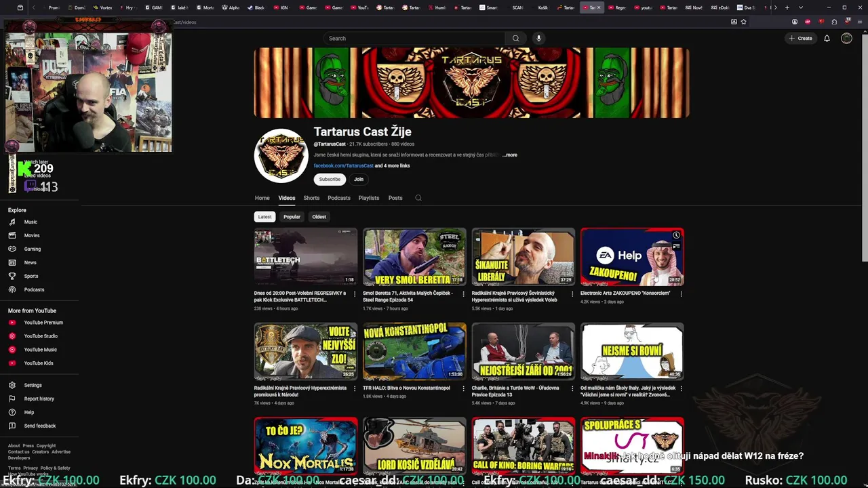
Task: Click the Create button
Action: (801, 39)
